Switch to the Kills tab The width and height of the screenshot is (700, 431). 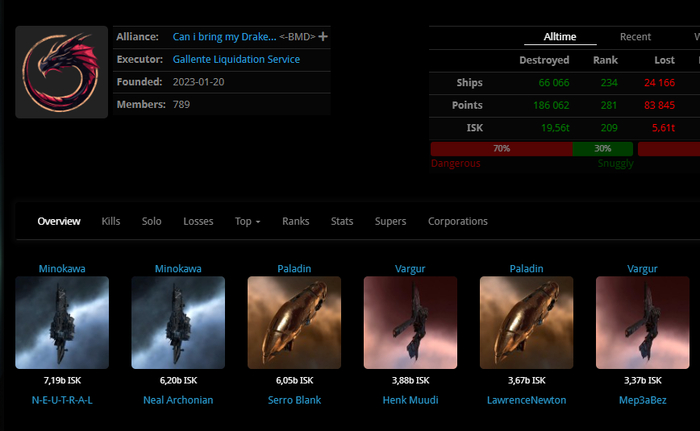(111, 221)
